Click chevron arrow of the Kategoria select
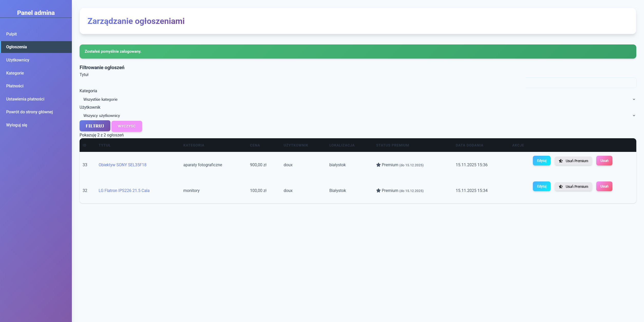The height and width of the screenshot is (322, 644). click(634, 99)
